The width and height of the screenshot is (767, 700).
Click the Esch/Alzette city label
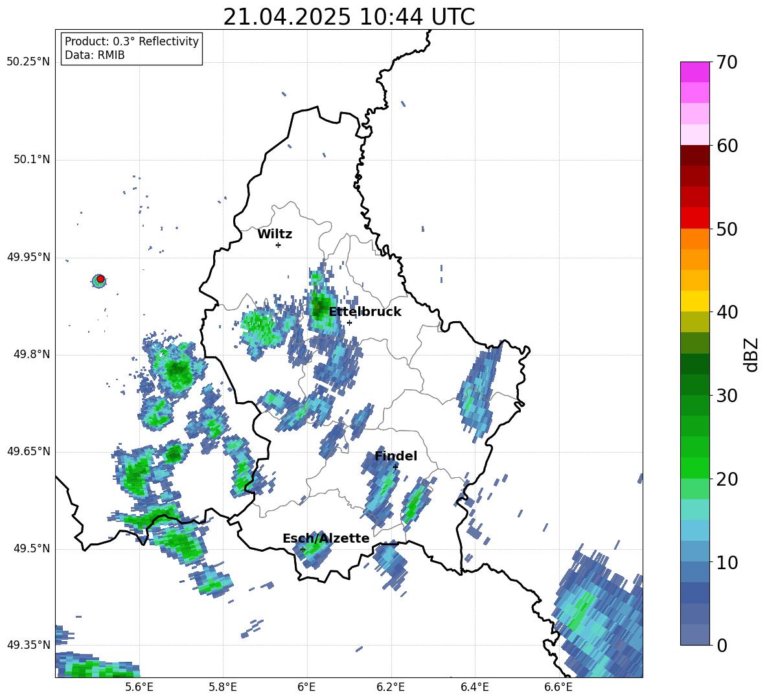tap(326, 538)
